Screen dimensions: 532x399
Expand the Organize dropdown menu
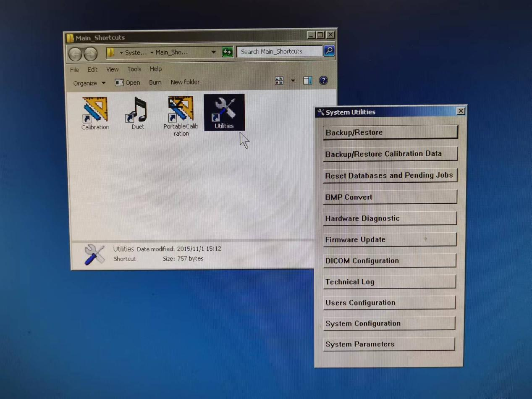(x=89, y=83)
